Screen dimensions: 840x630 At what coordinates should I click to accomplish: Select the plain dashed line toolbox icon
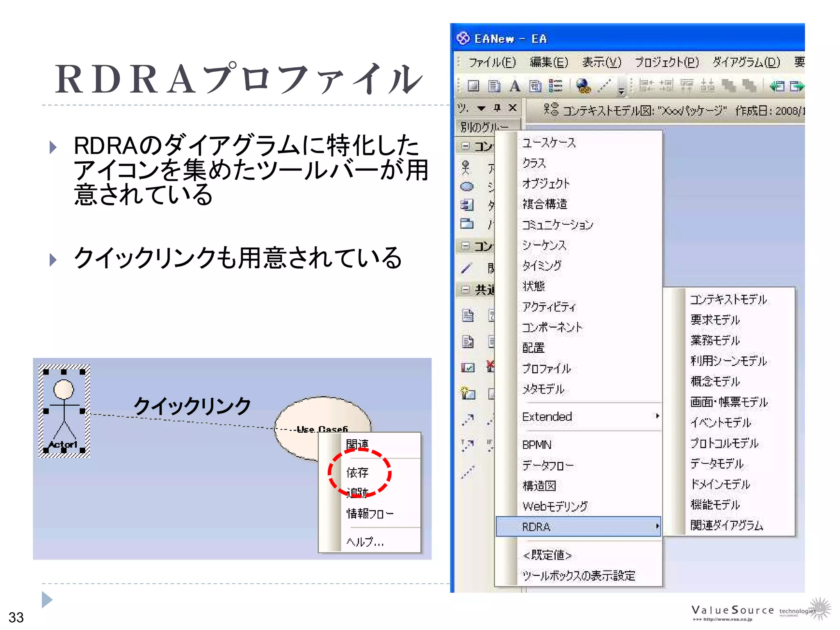(x=468, y=472)
